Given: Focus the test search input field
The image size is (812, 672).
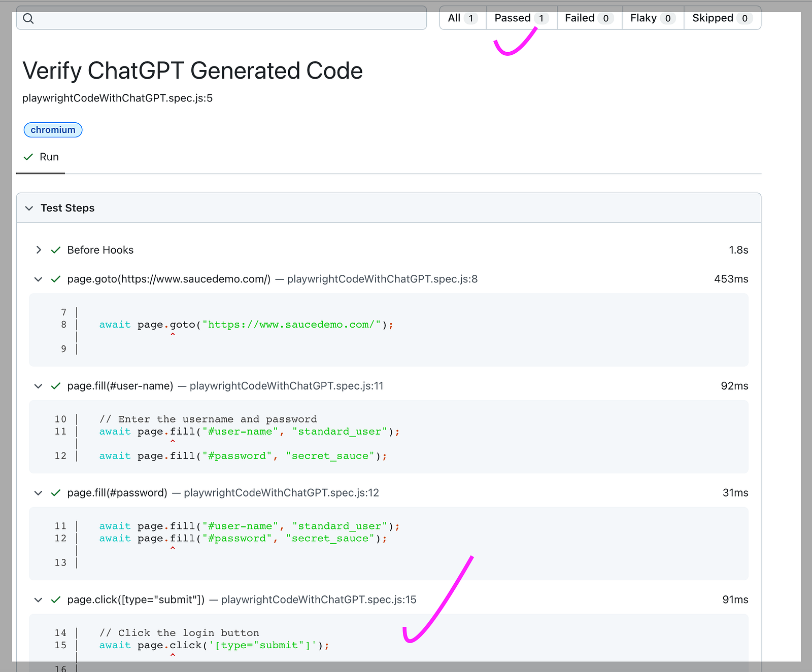Looking at the screenshot, I should point(221,18).
